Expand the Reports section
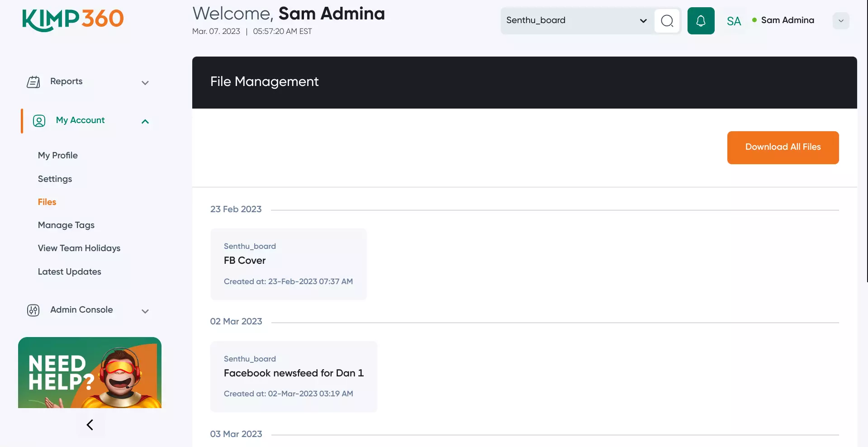 click(145, 83)
